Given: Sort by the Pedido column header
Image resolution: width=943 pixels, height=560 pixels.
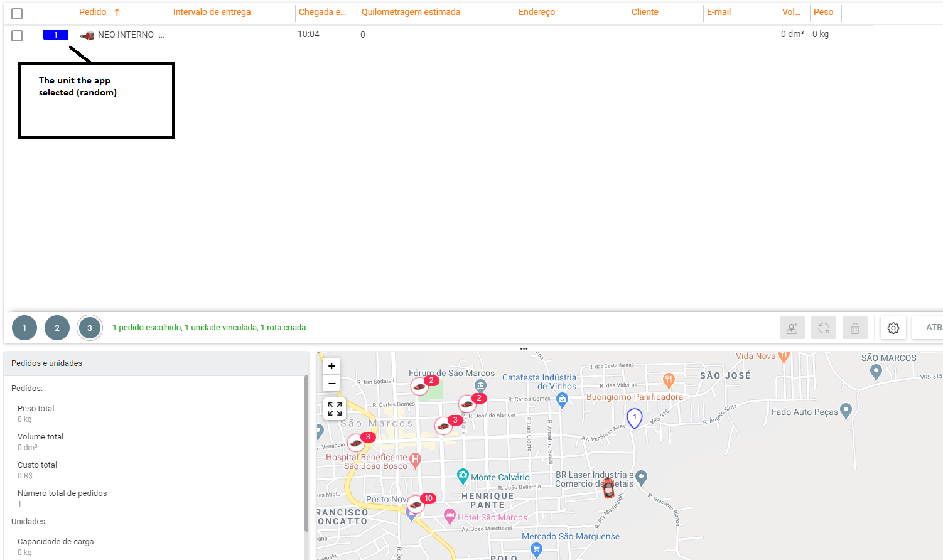Looking at the screenshot, I should tap(93, 12).
